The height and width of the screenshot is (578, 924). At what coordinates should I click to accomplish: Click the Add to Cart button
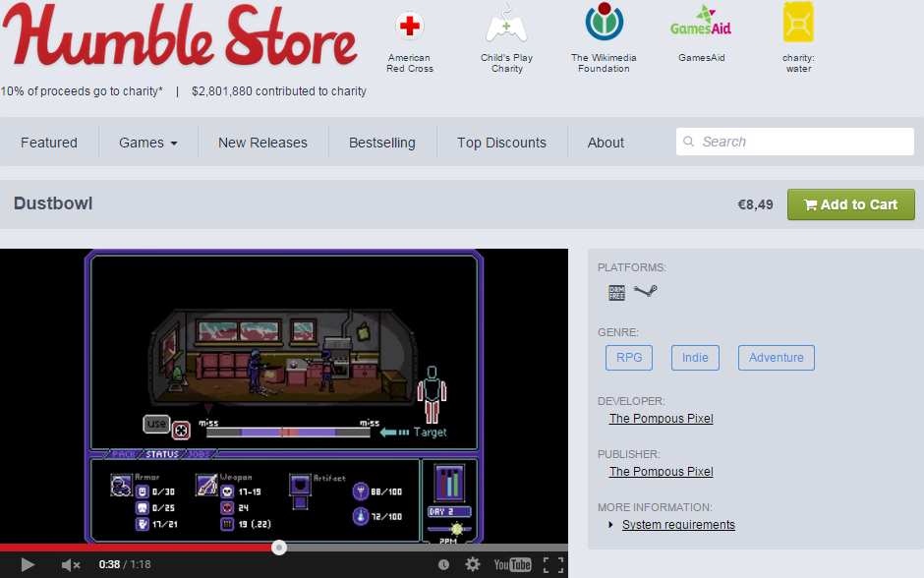[851, 204]
